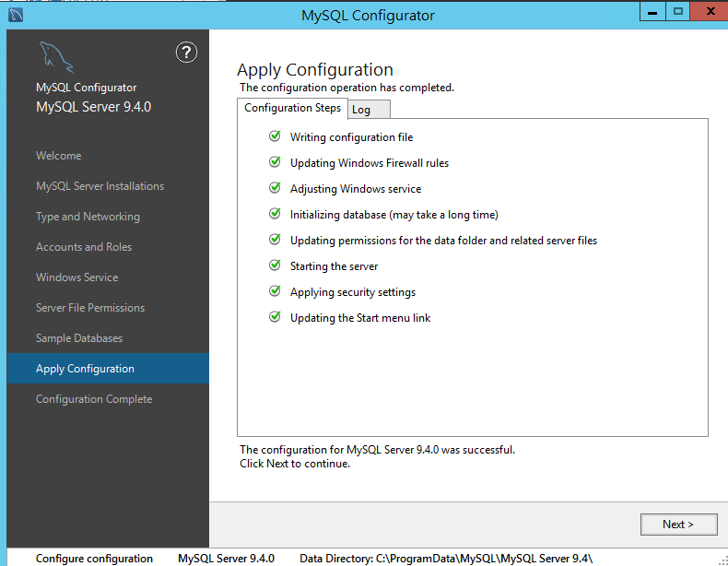Select the Configuration Steps tab
The height and width of the screenshot is (566, 728).
click(292, 108)
